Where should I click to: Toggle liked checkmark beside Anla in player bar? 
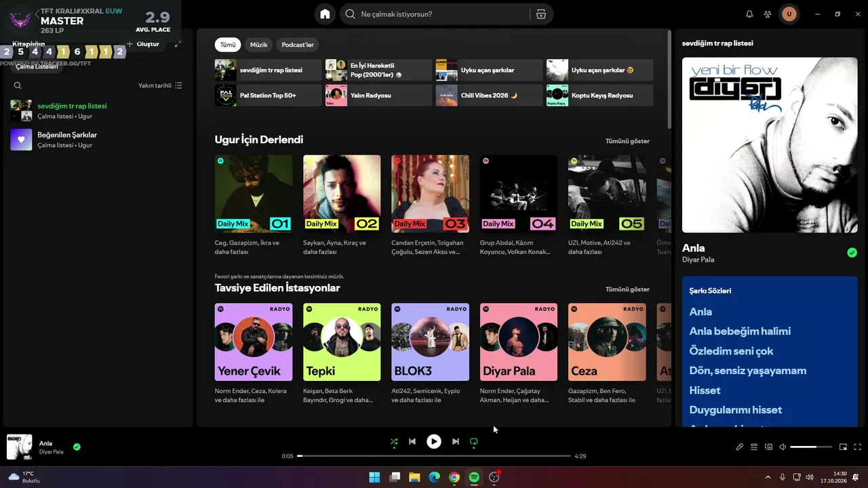click(77, 447)
